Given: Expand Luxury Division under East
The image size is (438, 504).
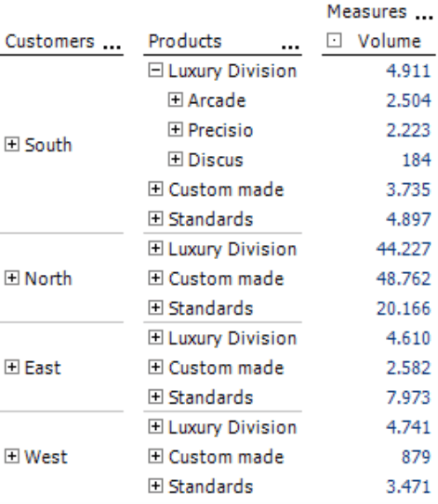Looking at the screenshot, I should 155,337.
